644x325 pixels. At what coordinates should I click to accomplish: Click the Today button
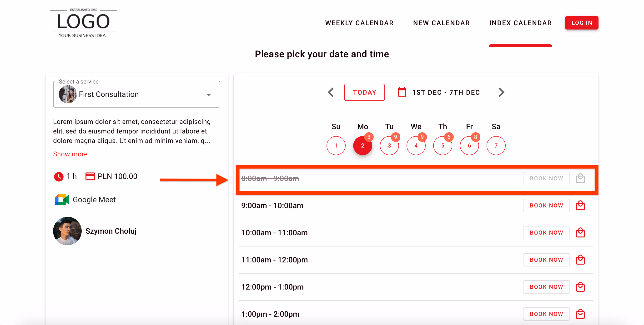[364, 92]
